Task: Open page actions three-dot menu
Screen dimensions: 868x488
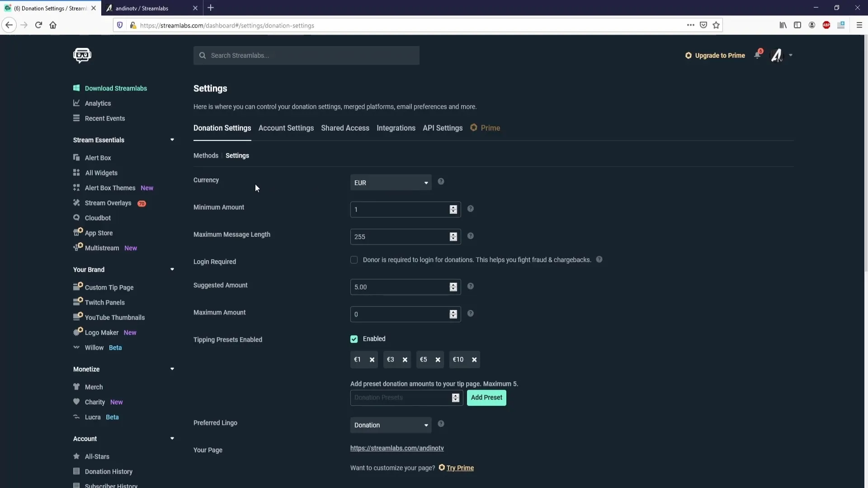Action: coord(690,25)
